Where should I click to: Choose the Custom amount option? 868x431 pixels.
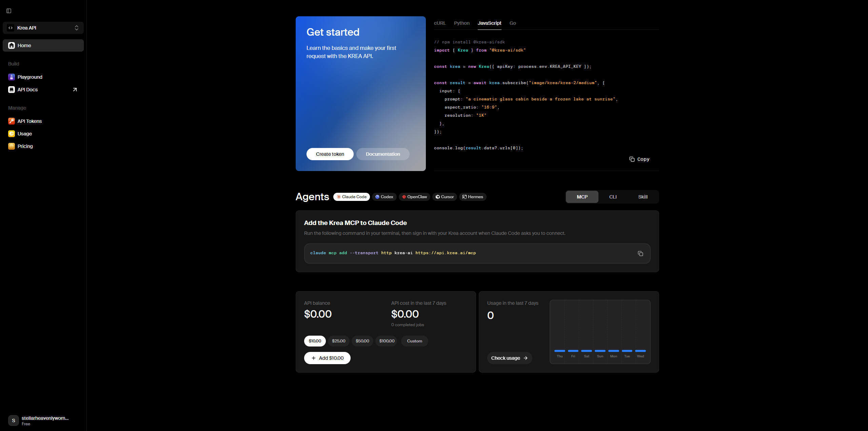click(x=414, y=341)
